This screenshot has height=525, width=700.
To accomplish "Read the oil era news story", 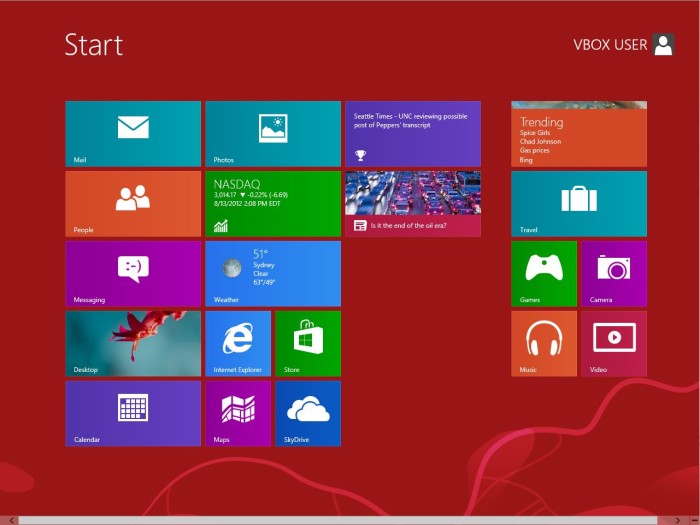I will click(413, 204).
